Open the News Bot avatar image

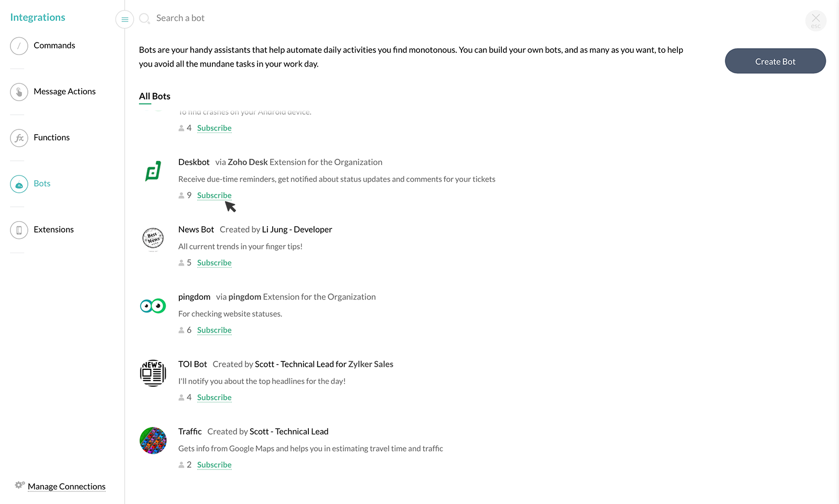pyautogui.click(x=153, y=238)
